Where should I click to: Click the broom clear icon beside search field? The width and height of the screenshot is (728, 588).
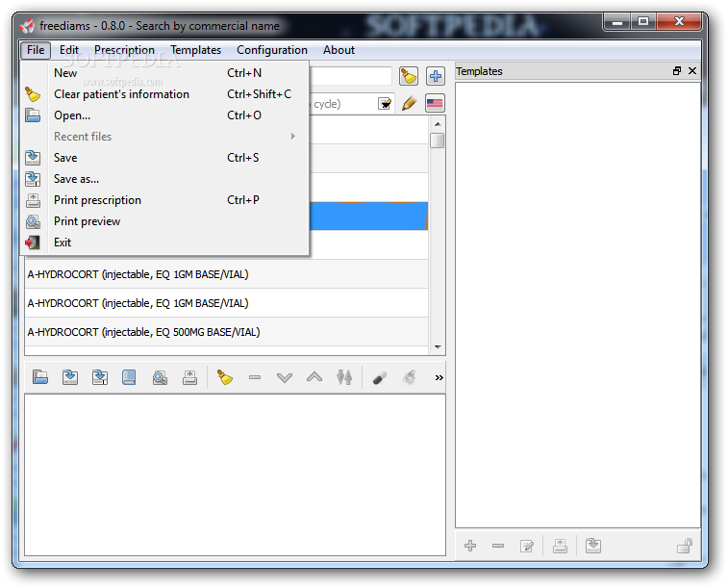point(409,76)
